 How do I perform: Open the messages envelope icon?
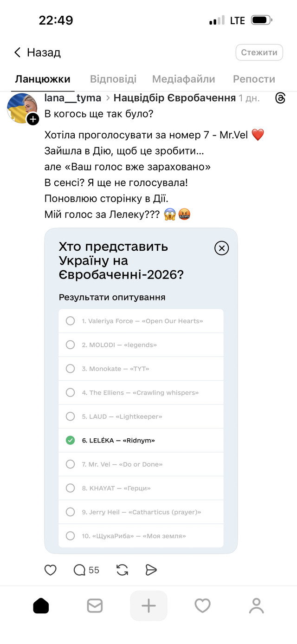(95, 605)
